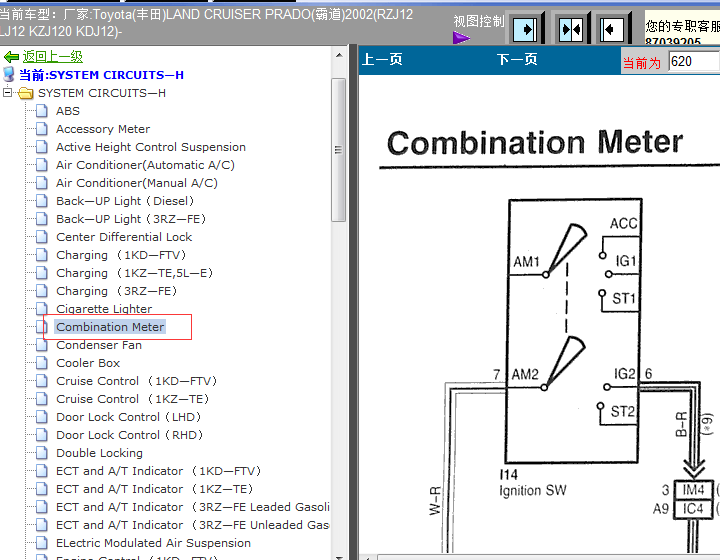Viewport: 720px width, 560px height.
Task: Go to next page with 下一页
Action: coord(517,60)
